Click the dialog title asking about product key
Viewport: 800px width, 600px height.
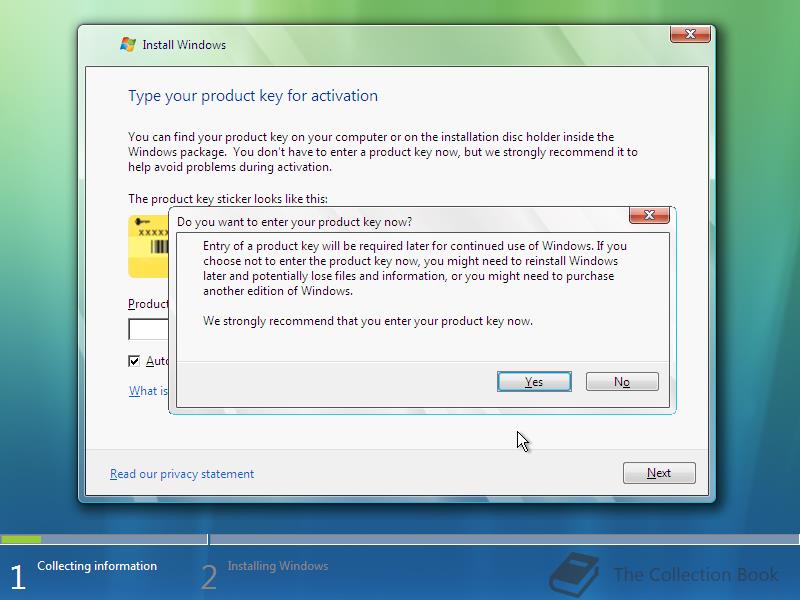pyautogui.click(x=294, y=222)
